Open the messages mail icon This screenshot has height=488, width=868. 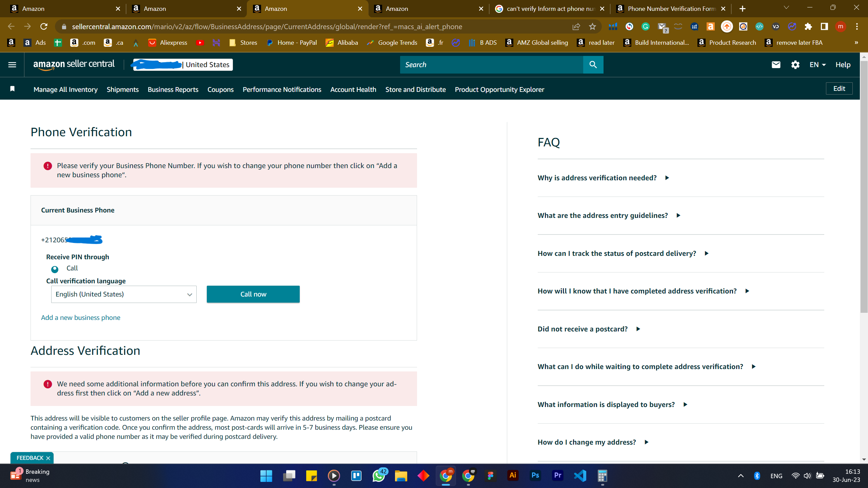tap(776, 65)
